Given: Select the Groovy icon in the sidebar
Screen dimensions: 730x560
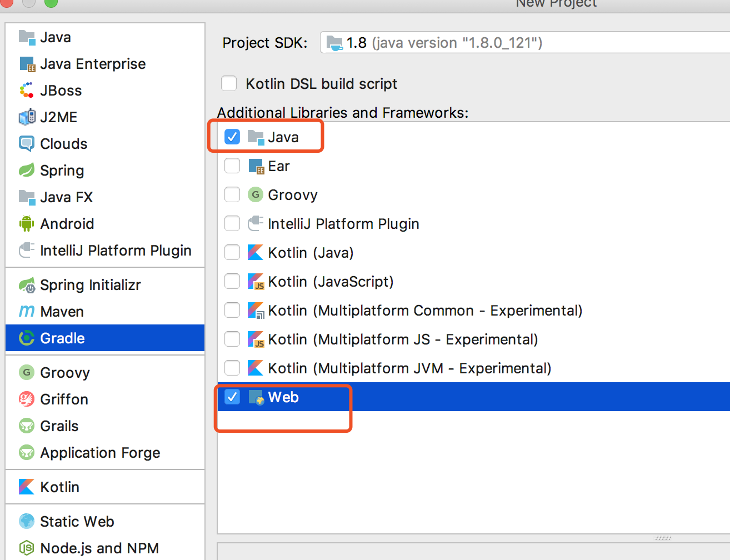Looking at the screenshot, I should click(x=27, y=373).
